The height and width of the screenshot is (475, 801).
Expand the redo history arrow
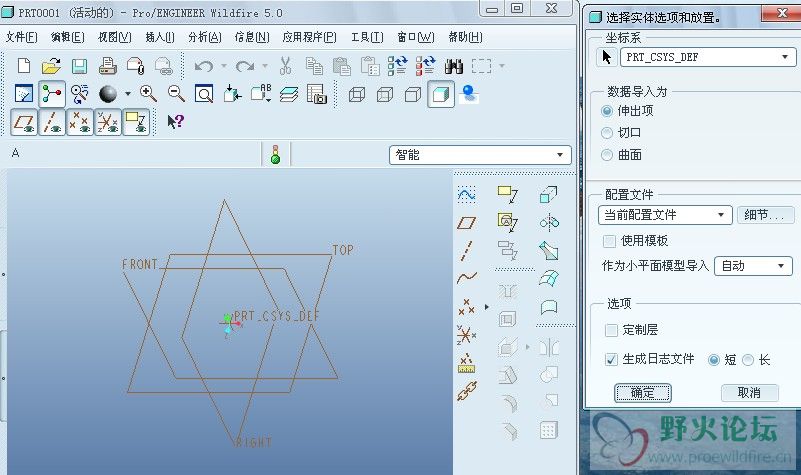(265, 66)
